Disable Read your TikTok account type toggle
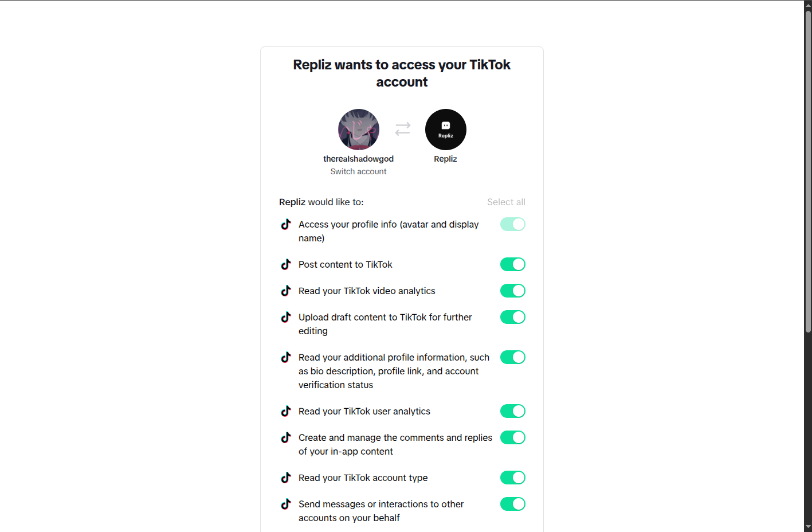This screenshot has width=812, height=532. (x=512, y=478)
